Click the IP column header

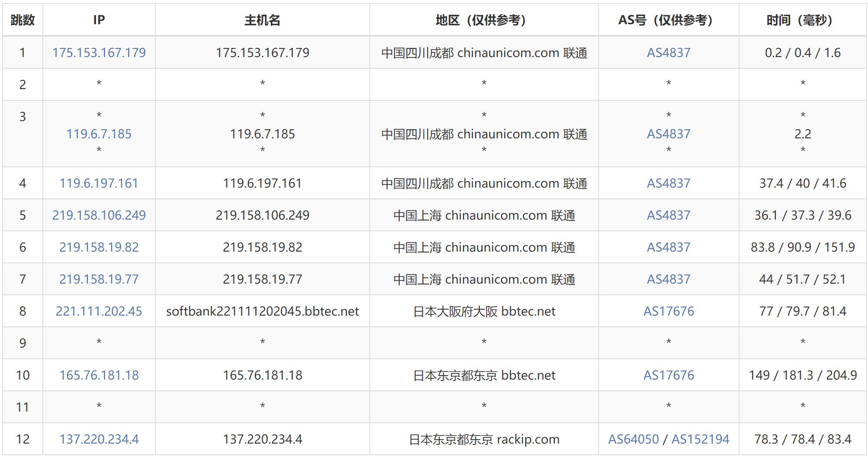pyautogui.click(x=99, y=20)
